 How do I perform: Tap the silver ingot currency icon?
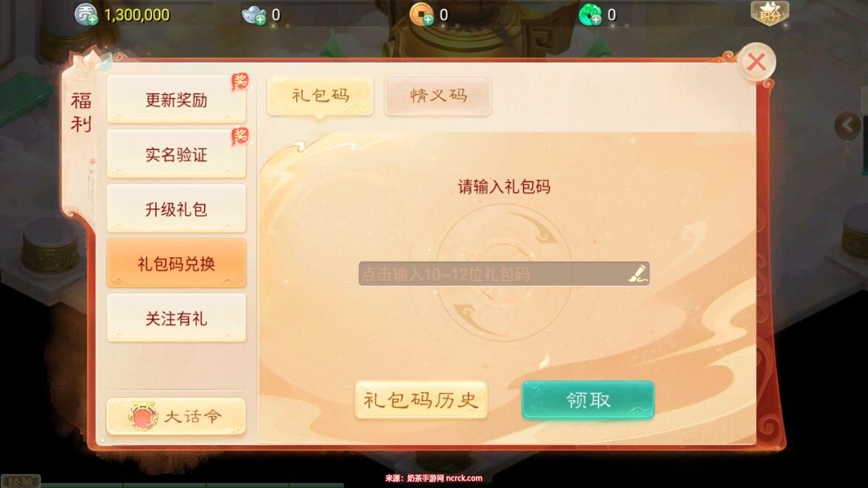tap(254, 15)
